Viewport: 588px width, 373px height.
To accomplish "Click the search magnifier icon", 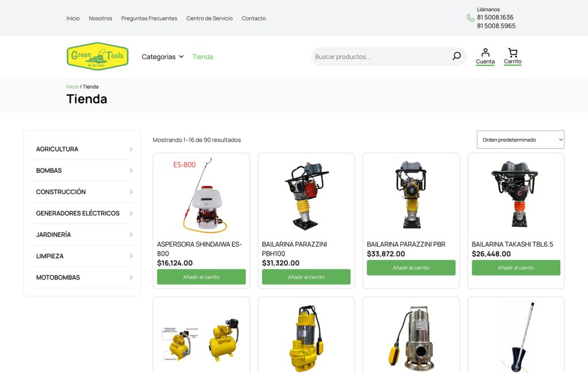I will point(456,56).
